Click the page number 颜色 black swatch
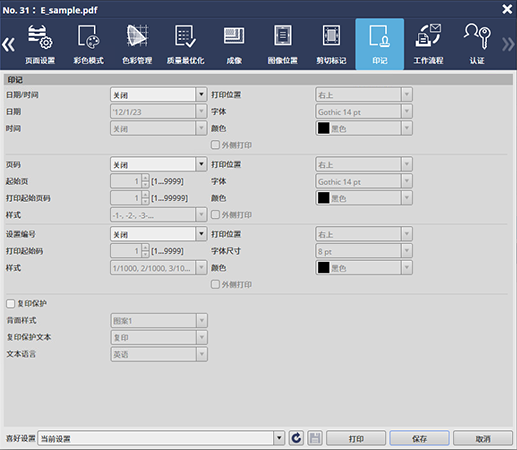517x450 pixels. click(x=323, y=198)
